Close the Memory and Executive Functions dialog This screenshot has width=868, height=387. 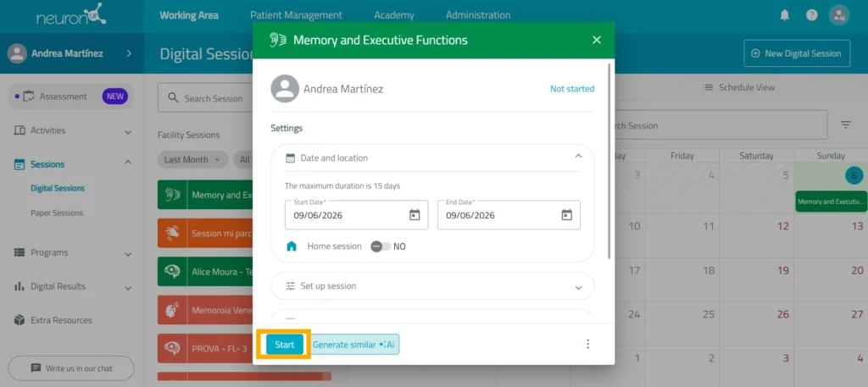click(596, 40)
